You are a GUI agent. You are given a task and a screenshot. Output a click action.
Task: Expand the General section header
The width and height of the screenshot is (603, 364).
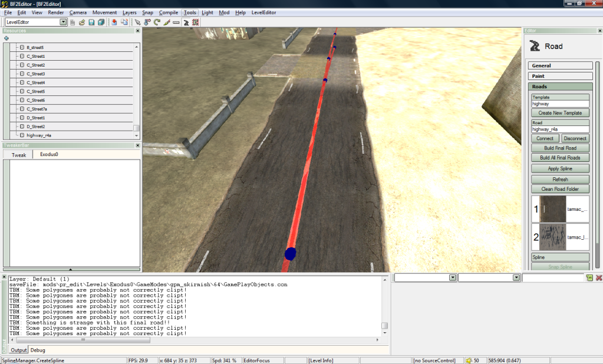pos(561,66)
